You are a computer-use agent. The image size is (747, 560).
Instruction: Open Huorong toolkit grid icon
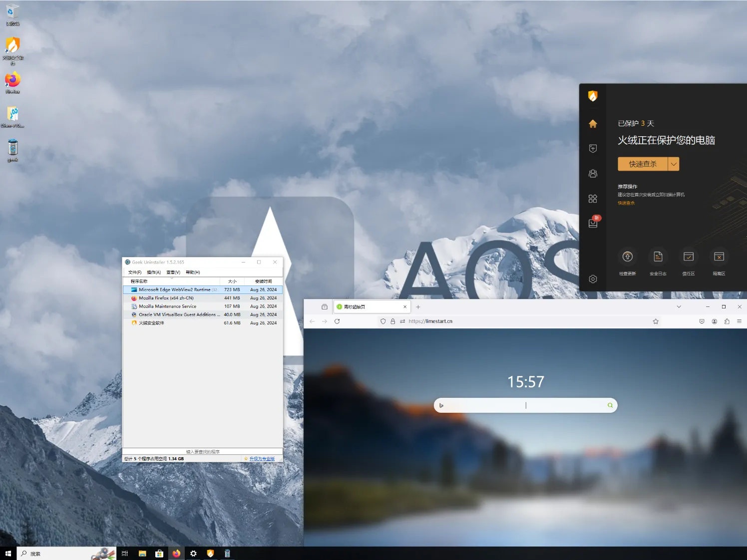[593, 198]
